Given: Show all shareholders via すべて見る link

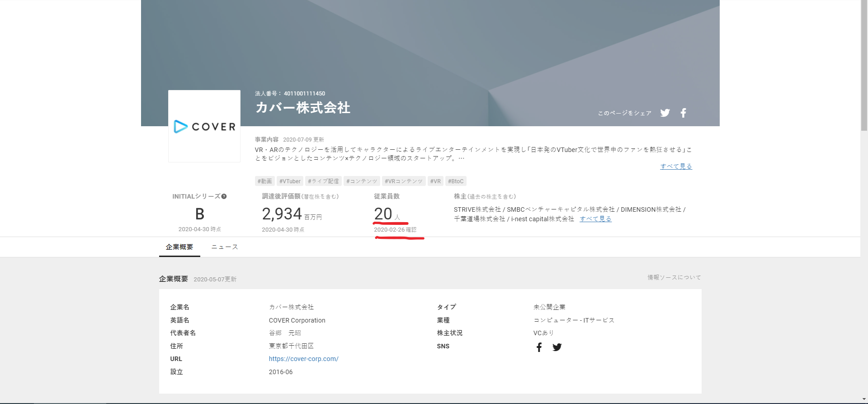Looking at the screenshot, I should click(595, 219).
